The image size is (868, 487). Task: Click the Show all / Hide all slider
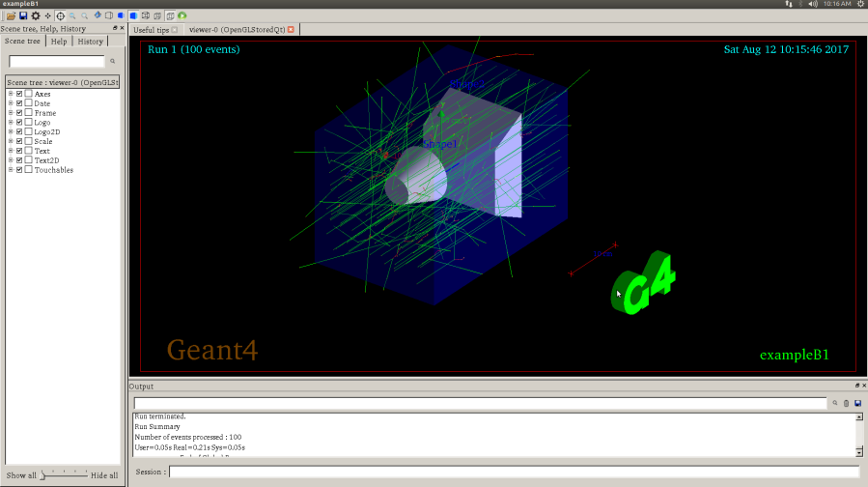[x=64, y=475]
